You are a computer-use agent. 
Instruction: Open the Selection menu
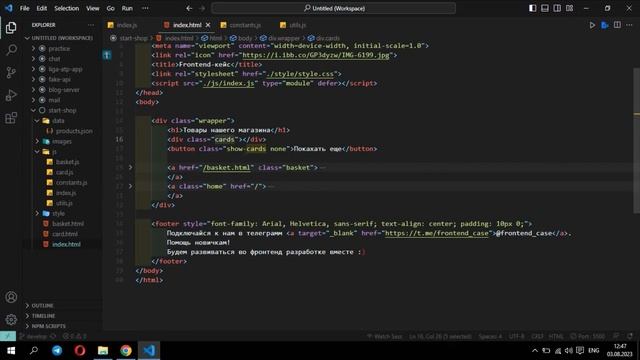(67, 8)
